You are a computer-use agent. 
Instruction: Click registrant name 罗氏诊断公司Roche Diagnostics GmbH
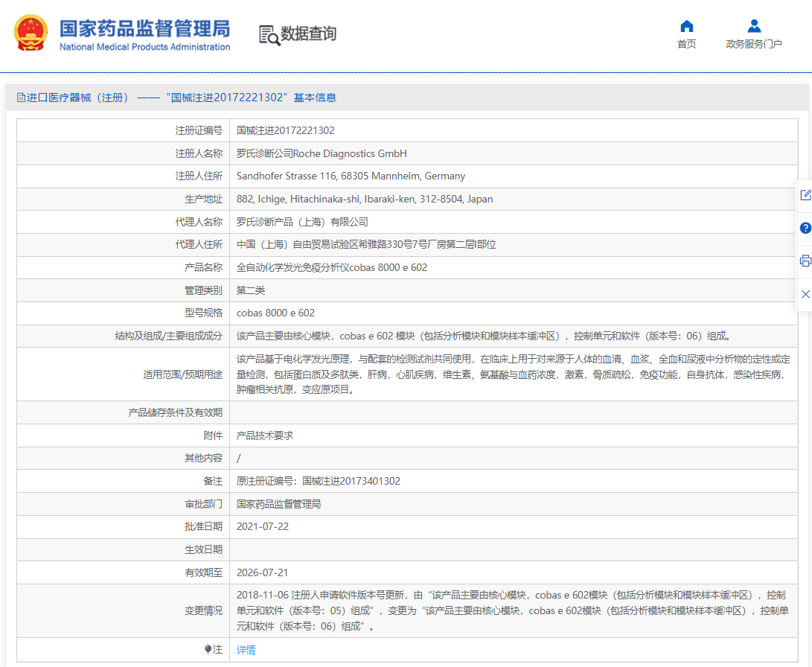coord(322,154)
